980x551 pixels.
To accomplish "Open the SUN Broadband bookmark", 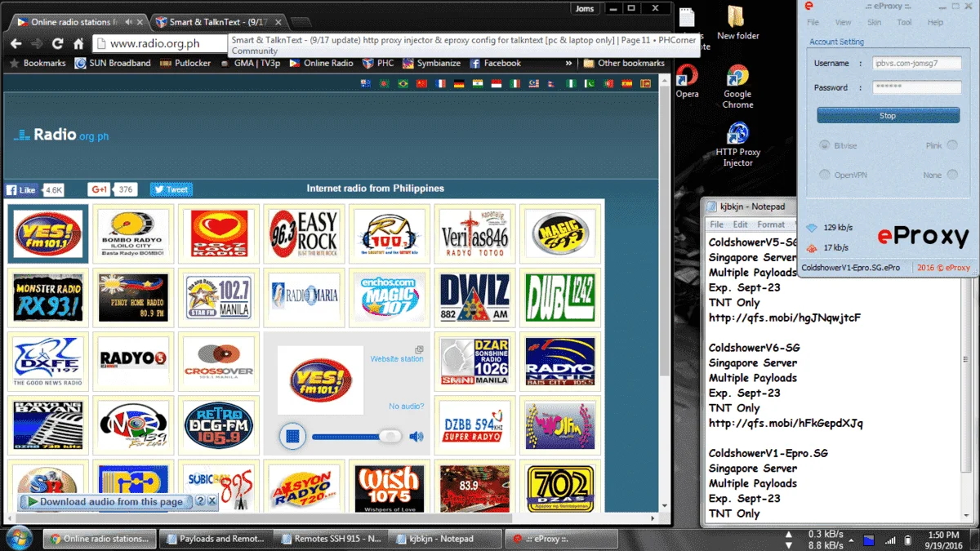I will [113, 63].
